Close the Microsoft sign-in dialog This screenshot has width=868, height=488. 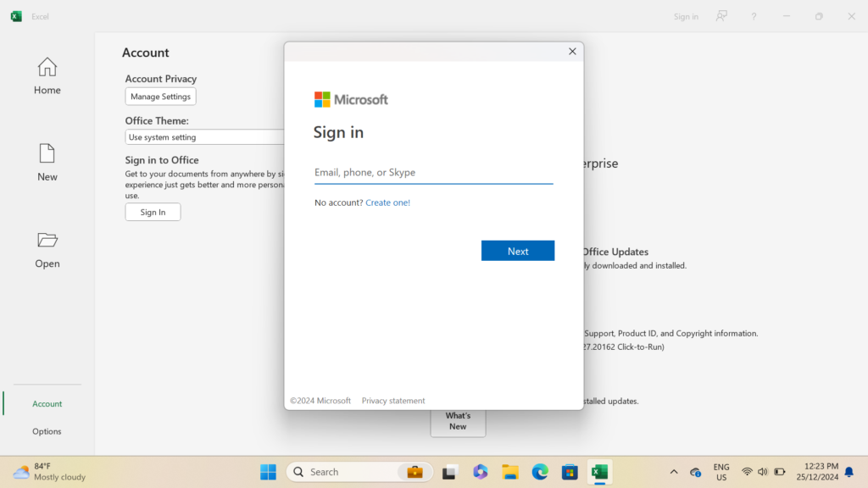click(x=572, y=52)
